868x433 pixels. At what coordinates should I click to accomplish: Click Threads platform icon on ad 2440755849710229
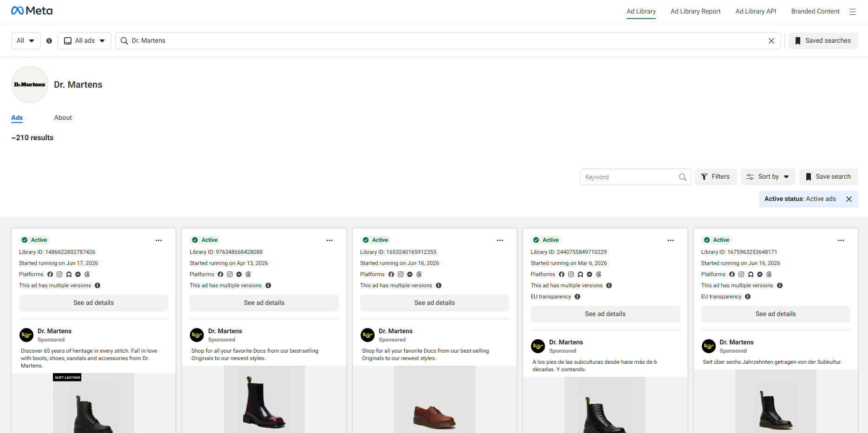tap(599, 274)
